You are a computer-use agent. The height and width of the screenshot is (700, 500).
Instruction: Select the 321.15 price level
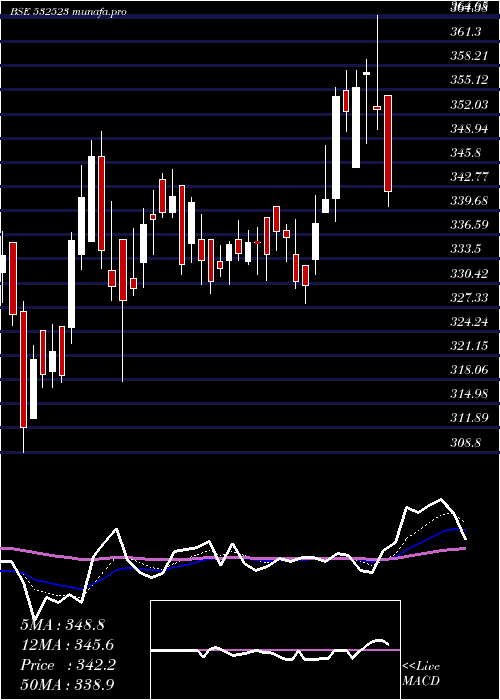(x=468, y=346)
